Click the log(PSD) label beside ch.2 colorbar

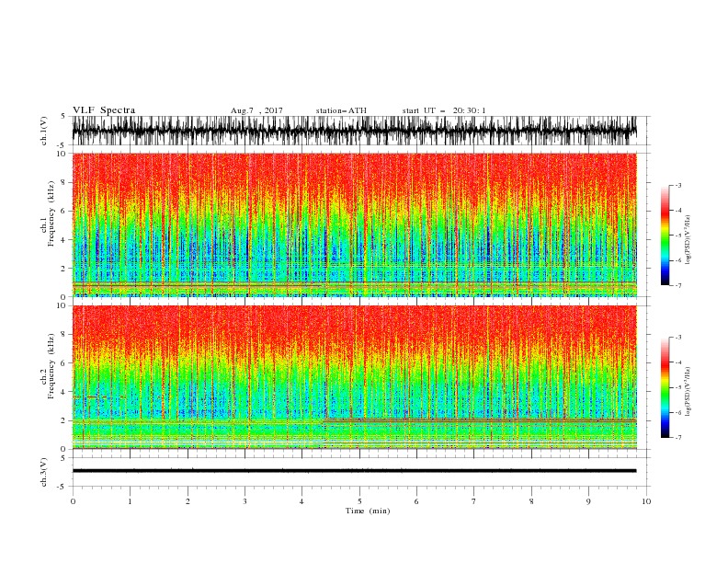coord(688,392)
